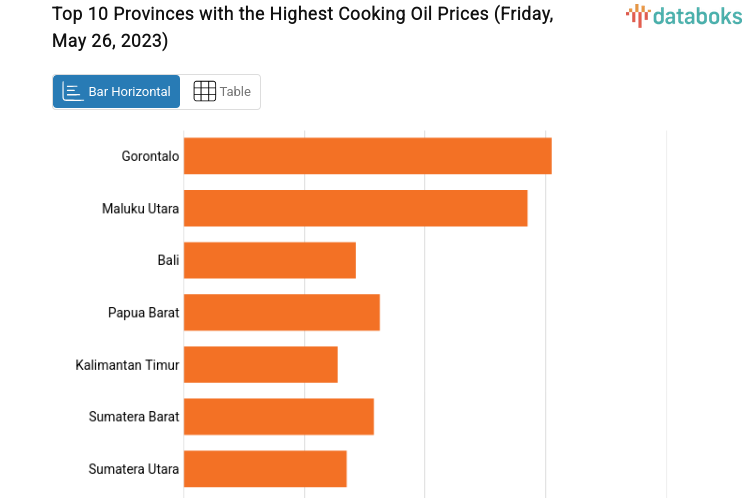
Task: Click the Bali axis label
Action: tap(168, 260)
